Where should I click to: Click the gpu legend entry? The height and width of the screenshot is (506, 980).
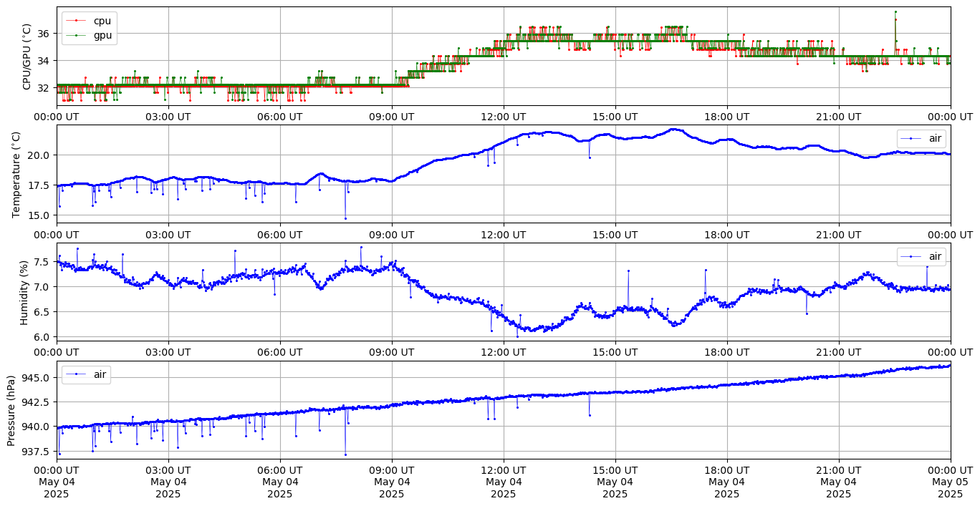(x=89, y=35)
